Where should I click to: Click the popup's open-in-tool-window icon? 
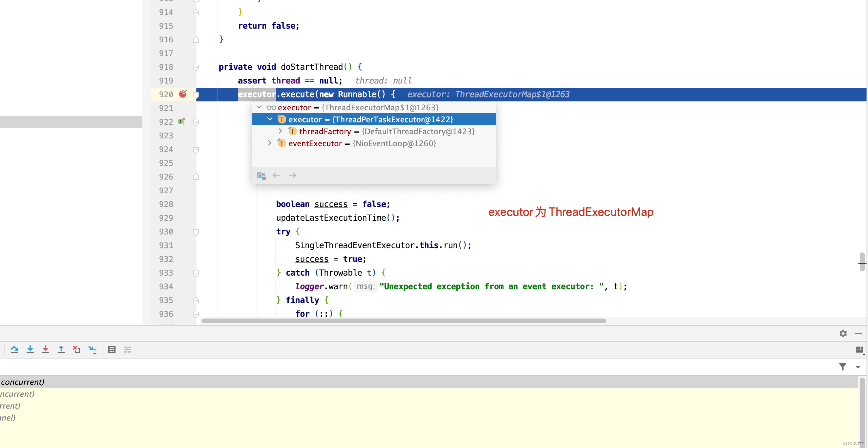pyautogui.click(x=261, y=175)
